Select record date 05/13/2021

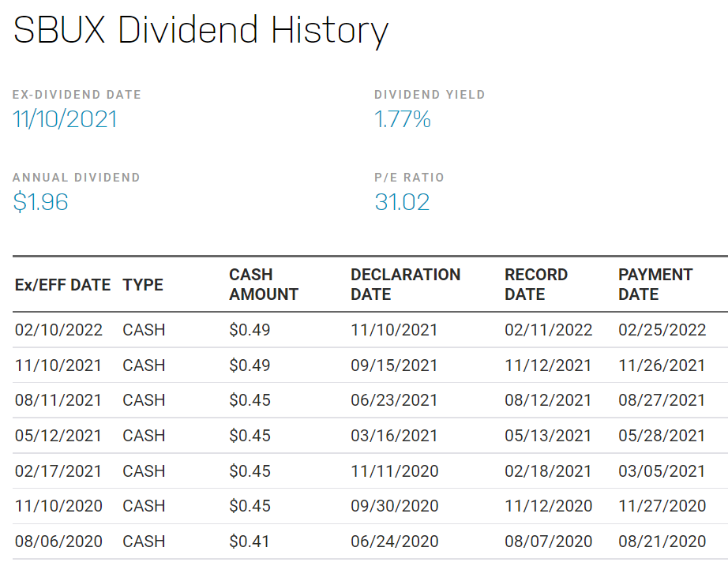548,436
